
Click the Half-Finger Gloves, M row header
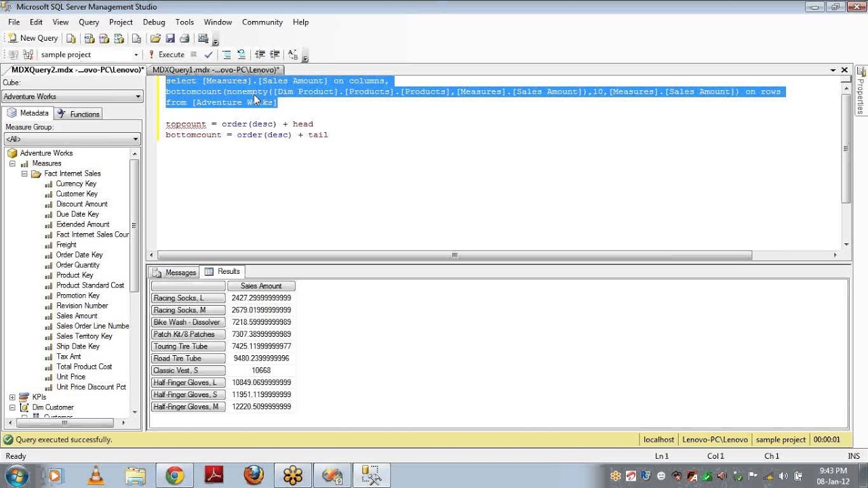coord(188,407)
